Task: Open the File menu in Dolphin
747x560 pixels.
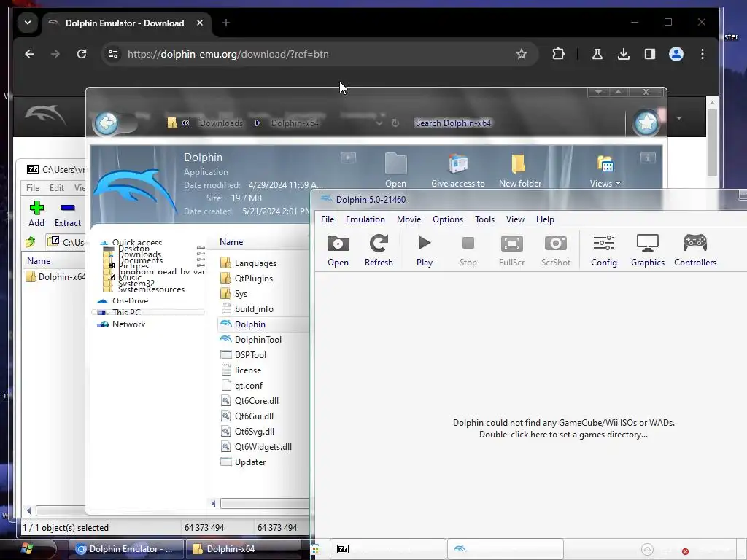Action: point(328,219)
